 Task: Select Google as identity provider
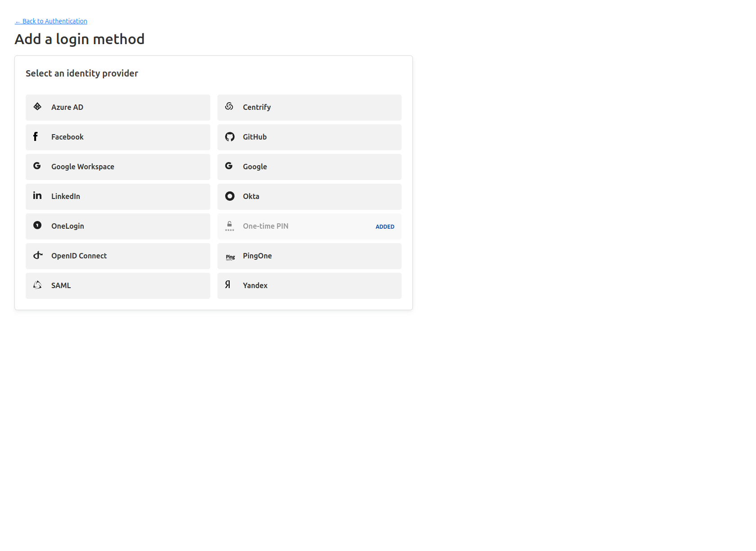tap(309, 167)
